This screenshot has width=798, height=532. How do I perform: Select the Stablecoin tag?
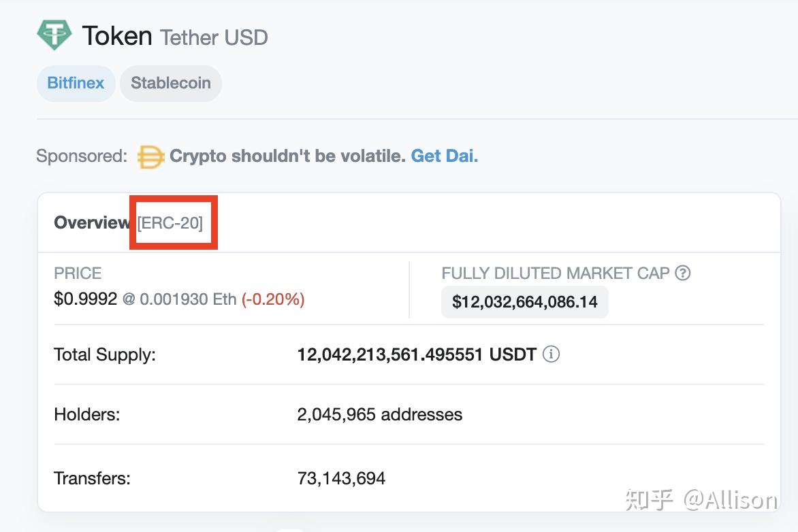pyautogui.click(x=170, y=83)
